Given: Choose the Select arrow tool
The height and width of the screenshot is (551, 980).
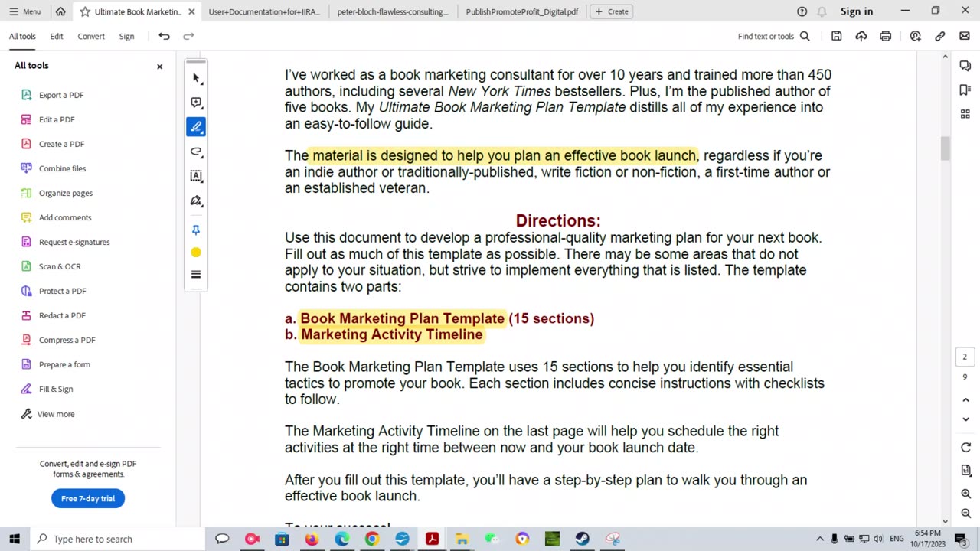Looking at the screenshot, I should tap(196, 78).
